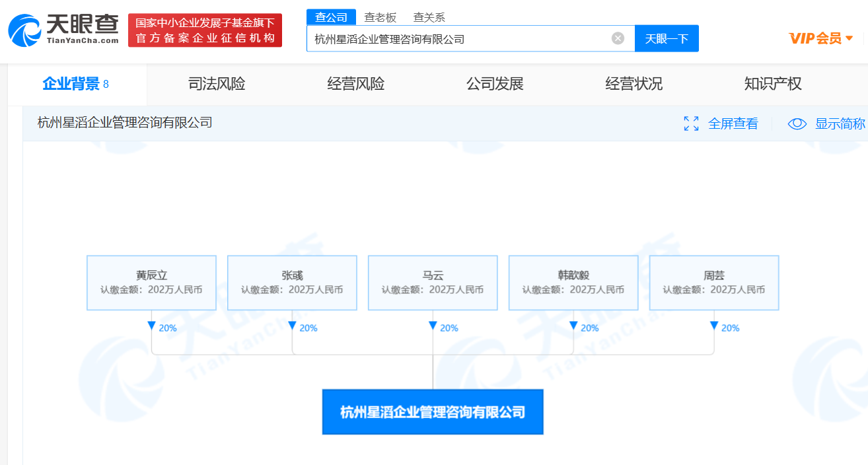Clear the search box with the X icon

(x=618, y=38)
